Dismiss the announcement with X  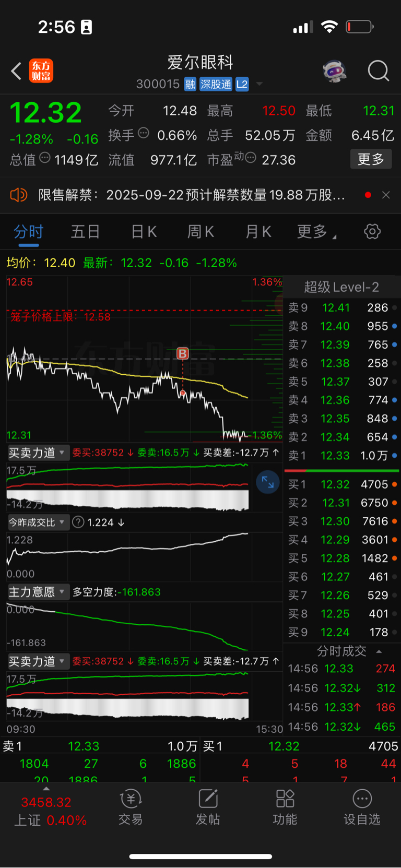pos(386,195)
